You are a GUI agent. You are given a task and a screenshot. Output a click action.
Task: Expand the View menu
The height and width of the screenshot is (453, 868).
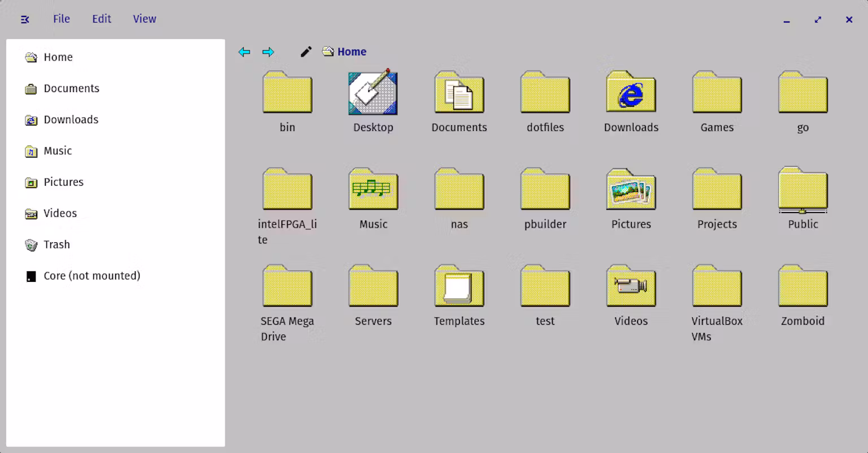pyautogui.click(x=145, y=19)
